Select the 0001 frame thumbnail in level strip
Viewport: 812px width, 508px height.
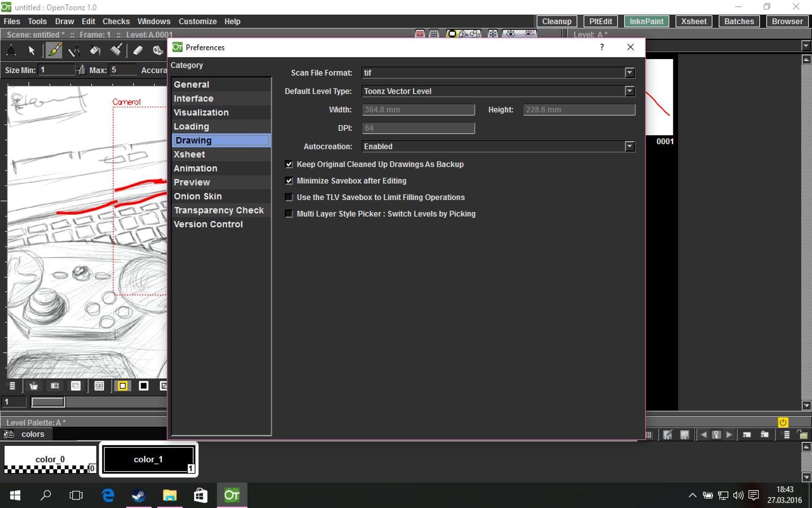click(x=660, y=98)
